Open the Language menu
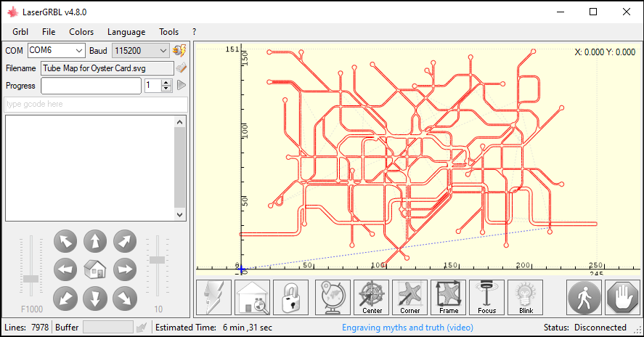 pyautogui.click(x=126, y=32)
